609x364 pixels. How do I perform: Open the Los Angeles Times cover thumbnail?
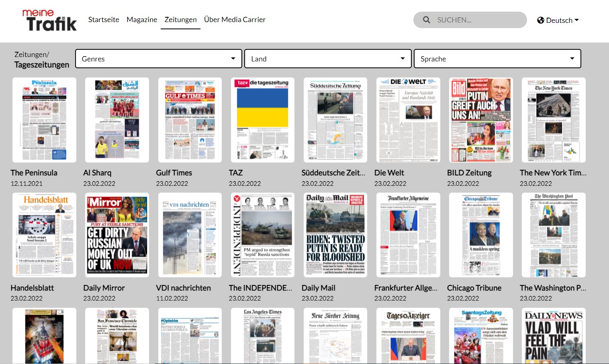click(263, 336)
